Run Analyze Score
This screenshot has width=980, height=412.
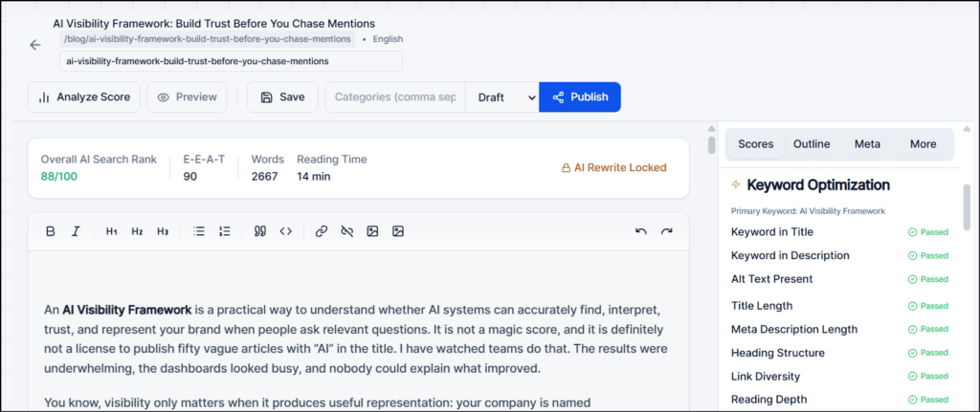[84, 98]
